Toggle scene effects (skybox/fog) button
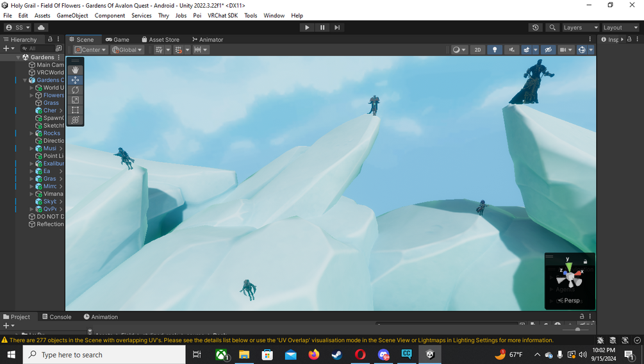Viewport: 644px width, 364px height. (527, 50)
